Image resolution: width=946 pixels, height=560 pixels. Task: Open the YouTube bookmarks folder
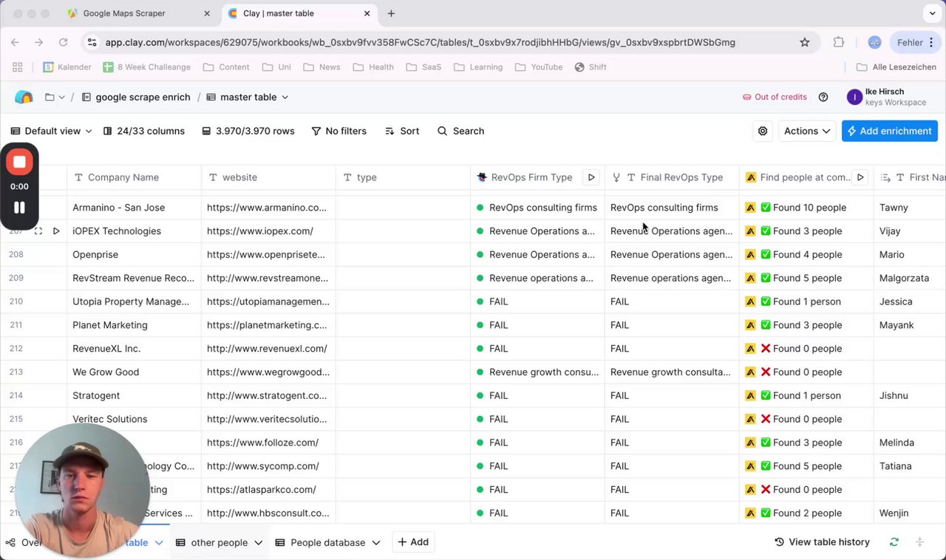click(x=539, y=67)
